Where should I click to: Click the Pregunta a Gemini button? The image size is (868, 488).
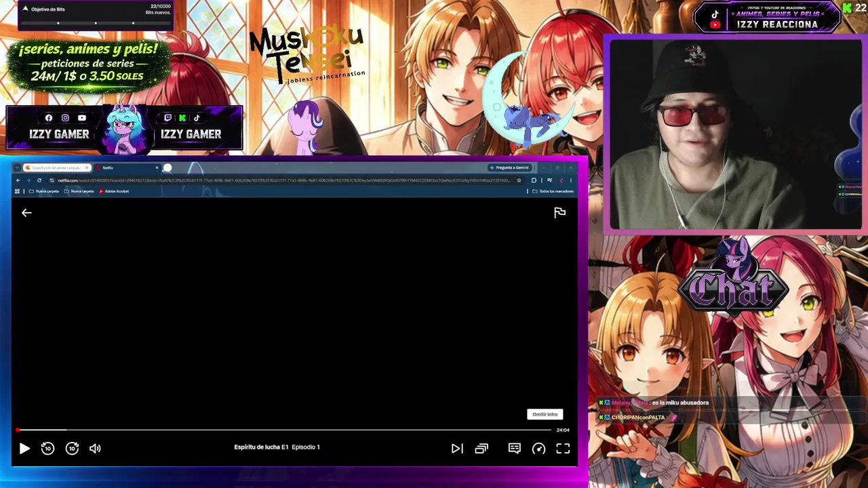pos(509,167)
